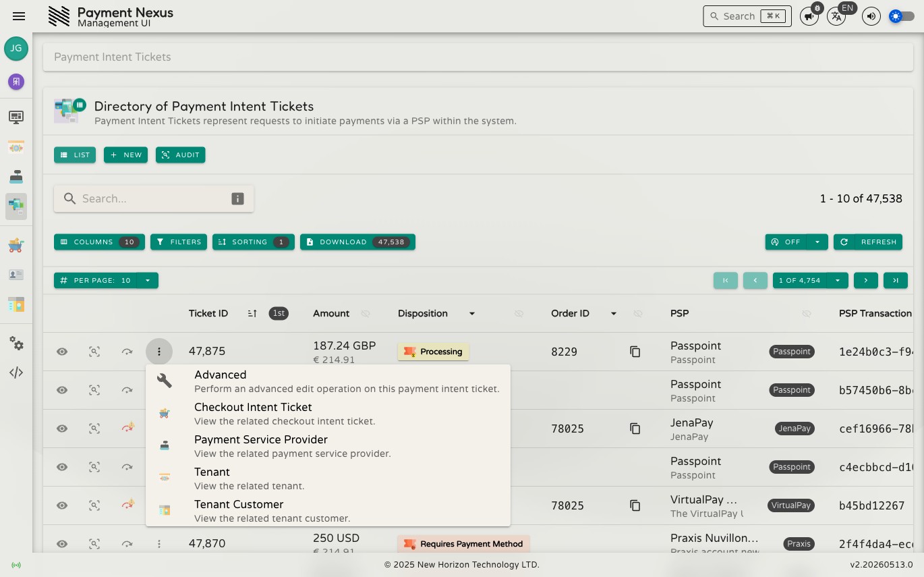Open Order ID column filter dropdown
This screenshot has height=577, width=924.
614,314
